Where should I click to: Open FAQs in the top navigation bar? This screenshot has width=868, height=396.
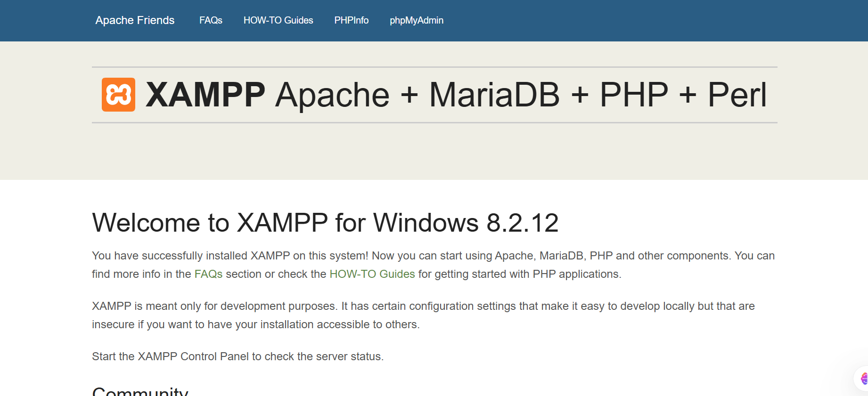(211, 20)
